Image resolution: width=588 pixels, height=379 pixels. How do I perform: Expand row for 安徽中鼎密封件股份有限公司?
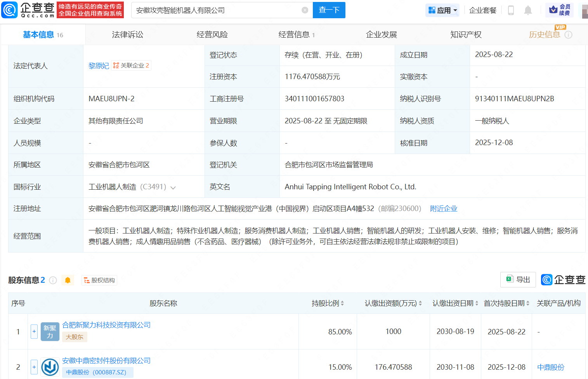pyautogui.click(x=34, y=367)
